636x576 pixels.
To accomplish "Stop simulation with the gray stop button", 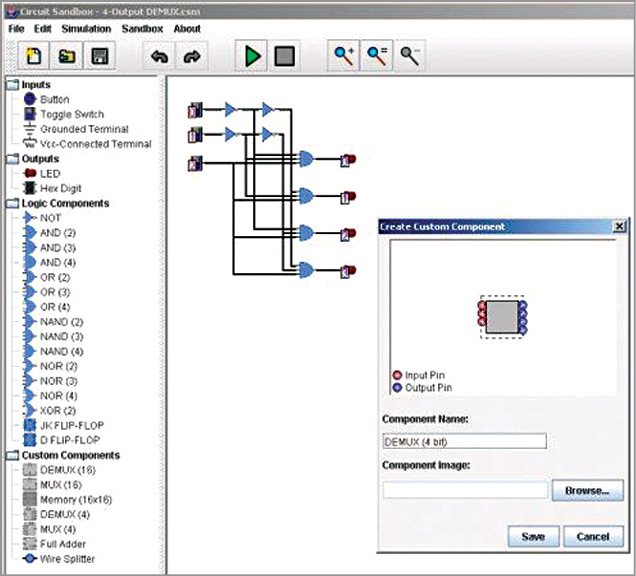I will [x=285, y=56].
